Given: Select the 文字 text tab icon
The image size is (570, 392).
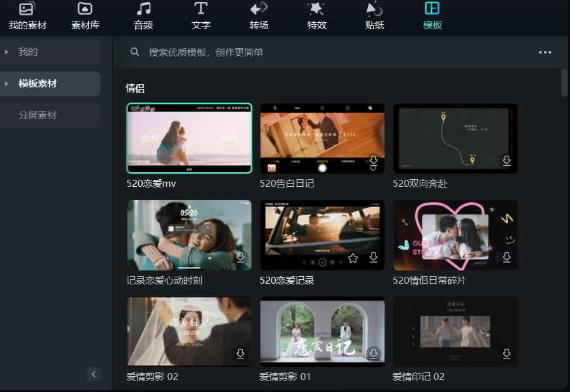Looking at the screenshot, I should pyautogui.click(x=201, y=9).
